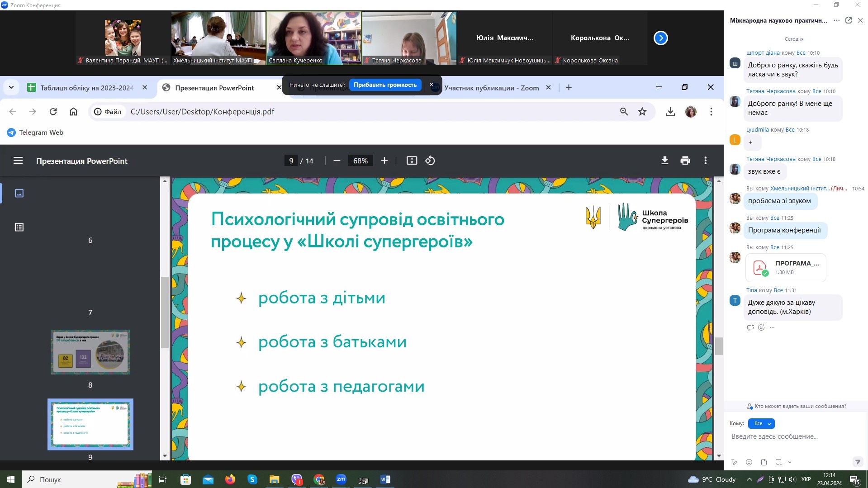Click 'Прибавить громкость' button
Image resolution: width=868 pixels, height=488 pixels.
[x=385, y=85]
